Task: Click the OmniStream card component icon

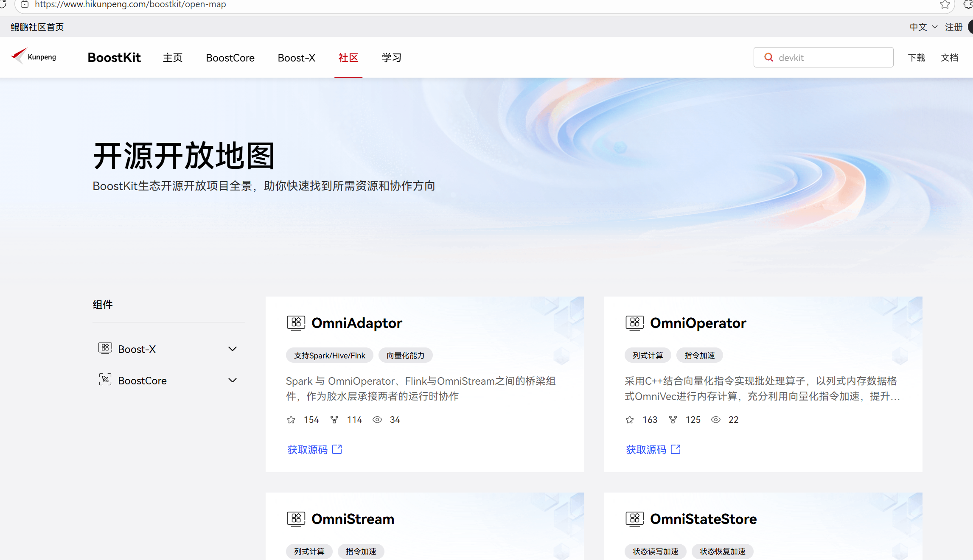Action: pos(296,518)
